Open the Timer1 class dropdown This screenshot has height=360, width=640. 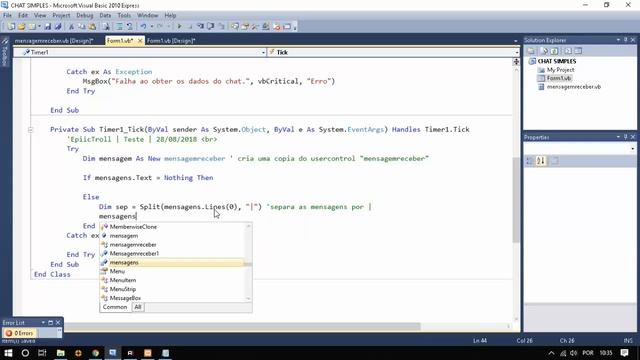263,52
